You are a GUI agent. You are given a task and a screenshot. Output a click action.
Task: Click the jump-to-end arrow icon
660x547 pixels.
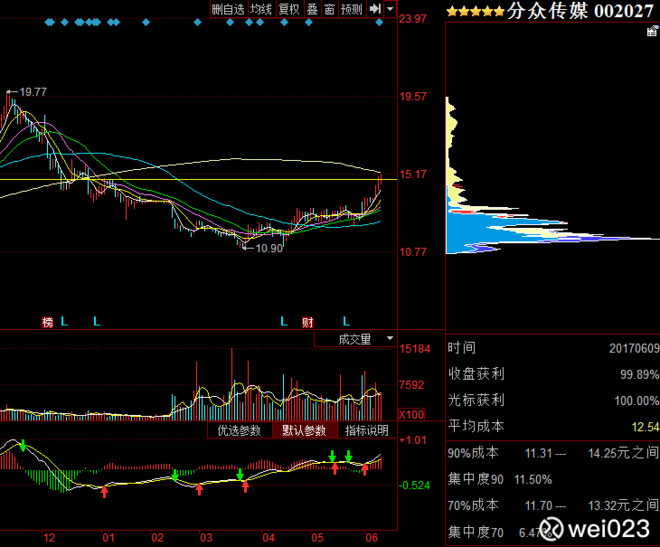[375, 9]
